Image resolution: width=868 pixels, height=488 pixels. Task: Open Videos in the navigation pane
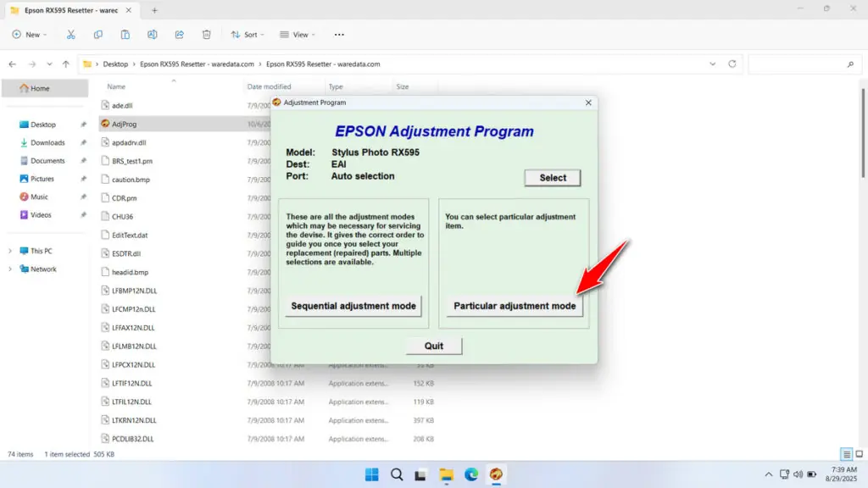pyautogui.click(x=41, y=214)
